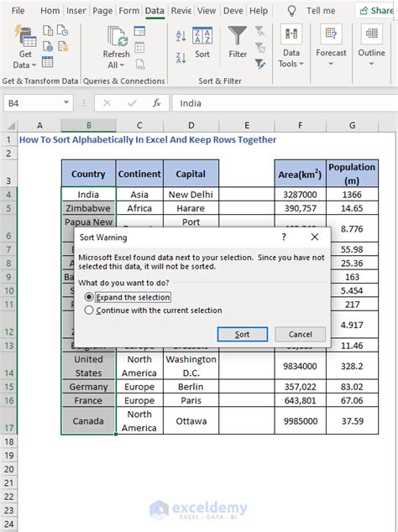The image size is (398, 532).
Task: Switch to the View tab
Action: point(207,11)
